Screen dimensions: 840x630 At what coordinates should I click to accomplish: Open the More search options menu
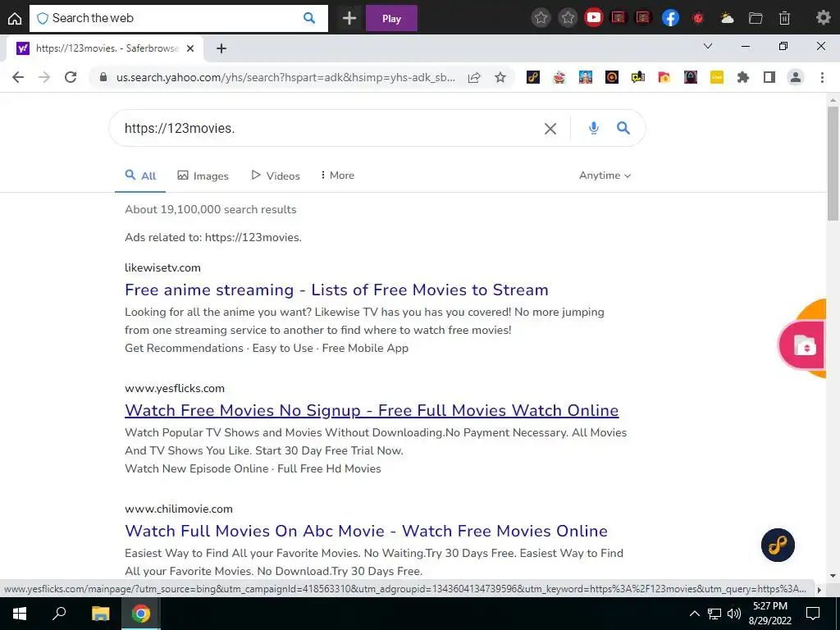click(x=337, y=176)
